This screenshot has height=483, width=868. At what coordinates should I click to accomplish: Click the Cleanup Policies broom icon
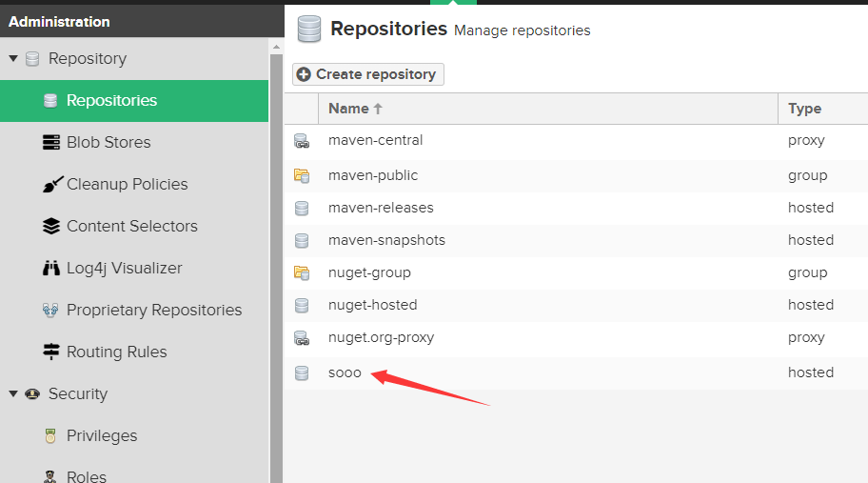click(x=51, y=184)
